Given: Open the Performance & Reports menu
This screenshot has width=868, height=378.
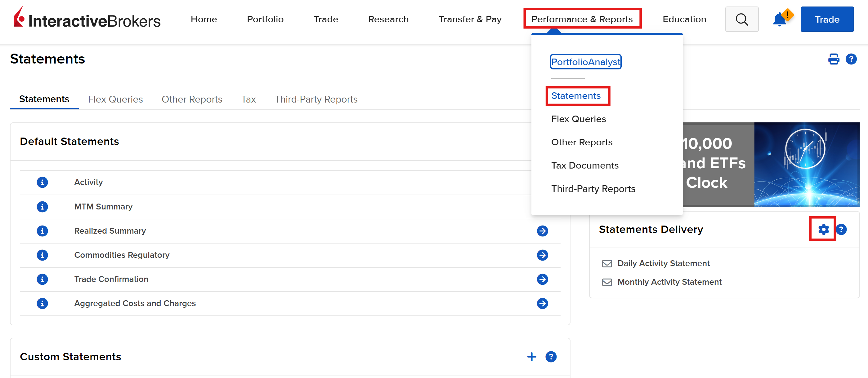Looking at the screenshot, I should pyautogui.click(x=582, y=19).
